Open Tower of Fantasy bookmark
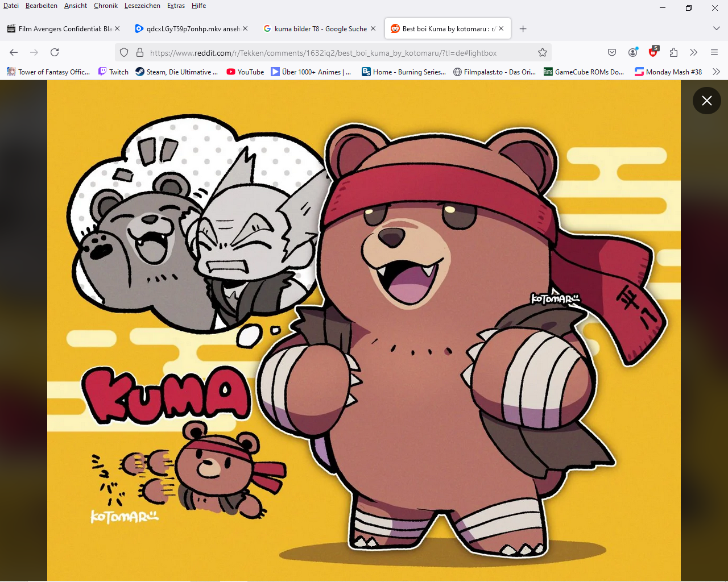The height and width of the screenshot is (582, 728). pyautogui.click(x=48, y=72)
